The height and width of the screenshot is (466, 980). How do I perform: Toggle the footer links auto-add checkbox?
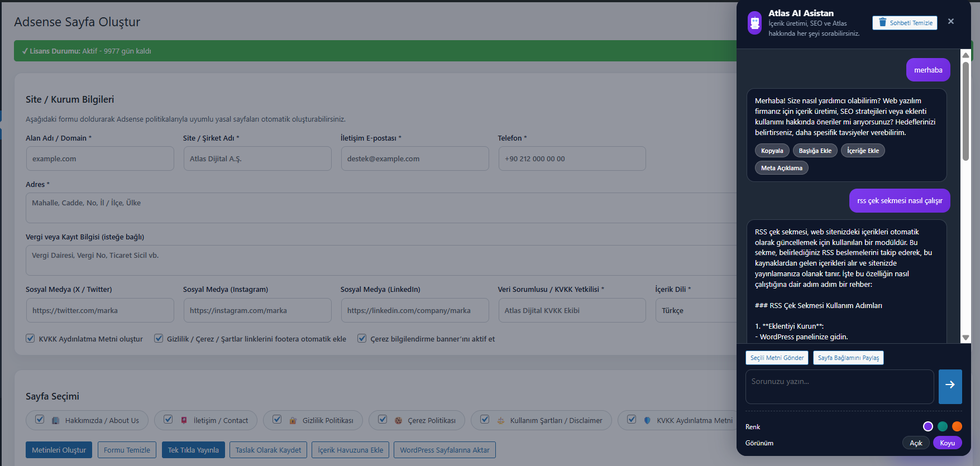[159, 338]
